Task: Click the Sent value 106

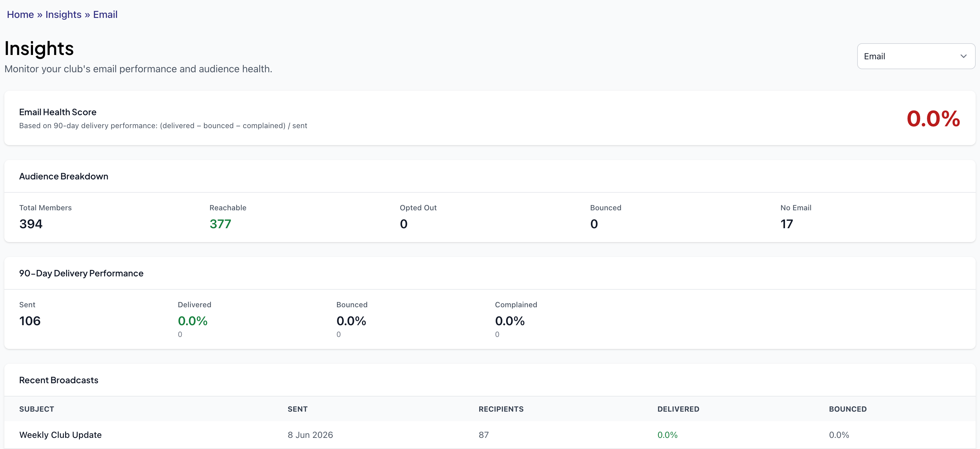Action: point(30,321)
